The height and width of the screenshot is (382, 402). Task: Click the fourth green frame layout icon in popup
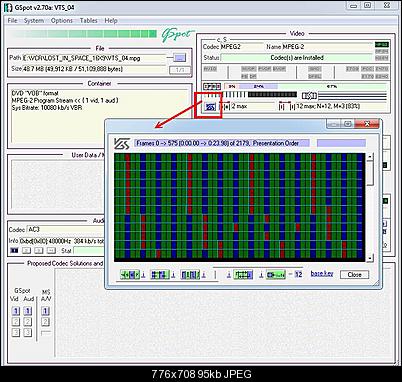tap(243, 275)
